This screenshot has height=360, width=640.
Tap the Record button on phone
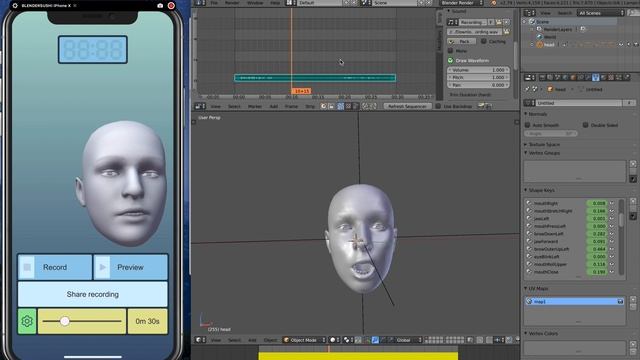55,267
